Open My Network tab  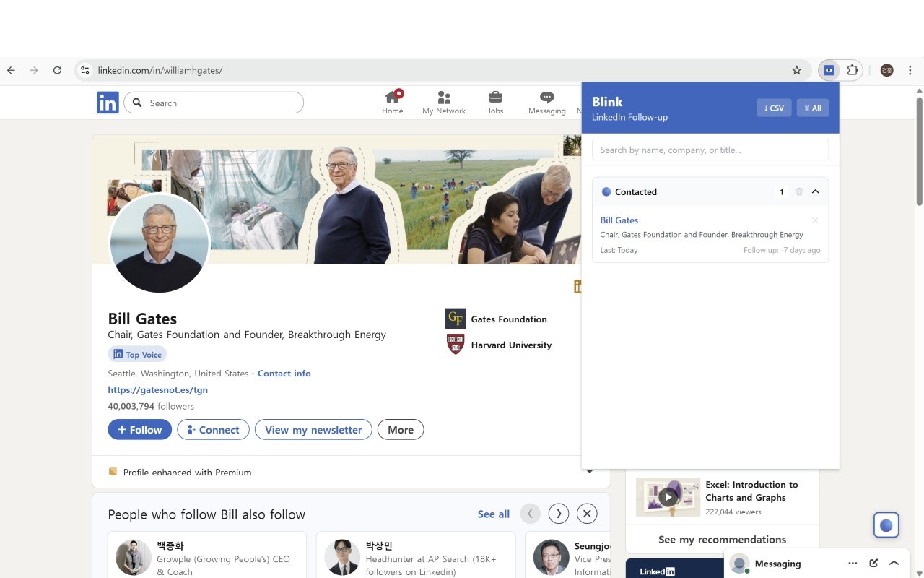(444, 103)
